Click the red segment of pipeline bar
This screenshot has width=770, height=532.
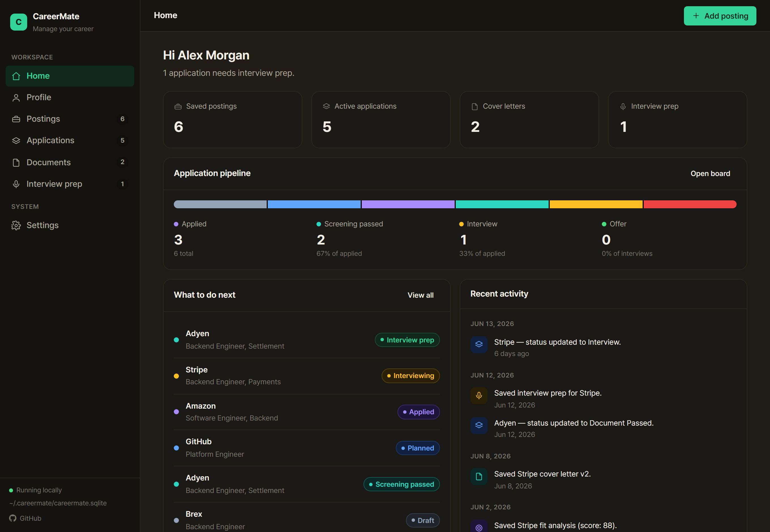(x=690, y=204)
